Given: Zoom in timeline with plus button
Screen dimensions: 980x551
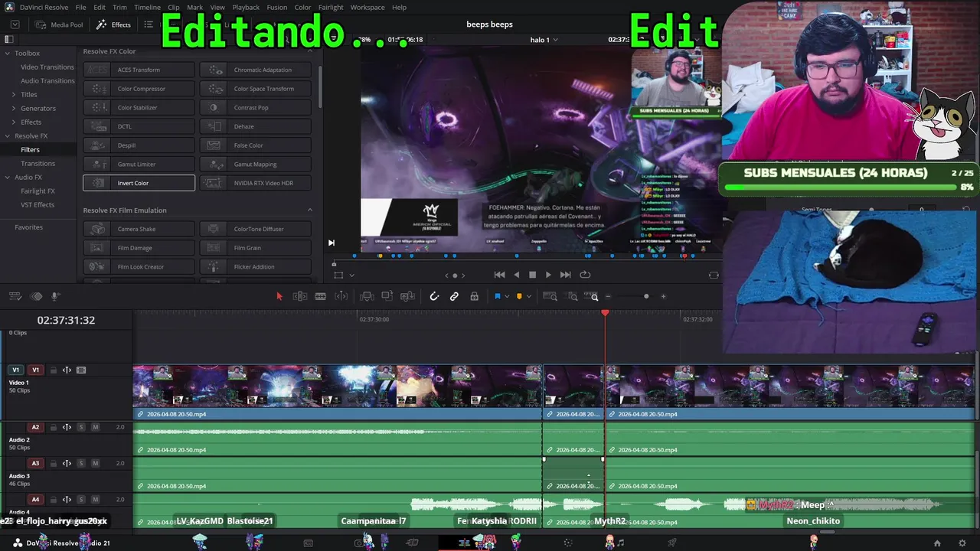Looking at the screenshot, I should 663,296.
